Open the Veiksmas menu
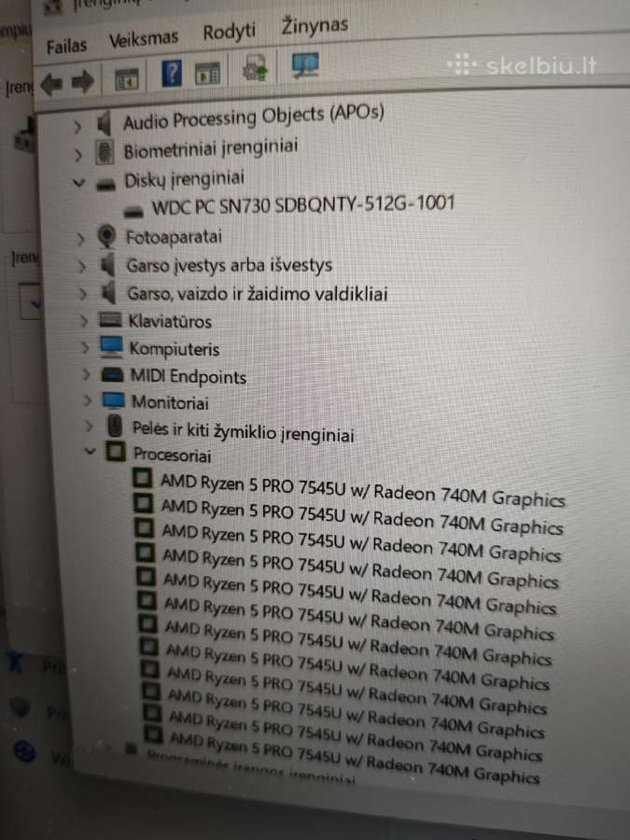Screen dimensions: 630x840 click(x=144, y=38)
